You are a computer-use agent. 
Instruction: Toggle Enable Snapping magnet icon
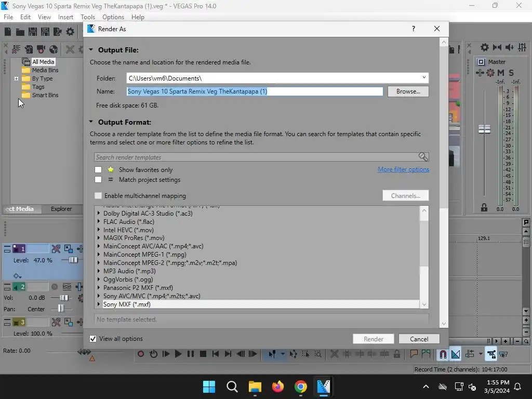coord(443,354)
